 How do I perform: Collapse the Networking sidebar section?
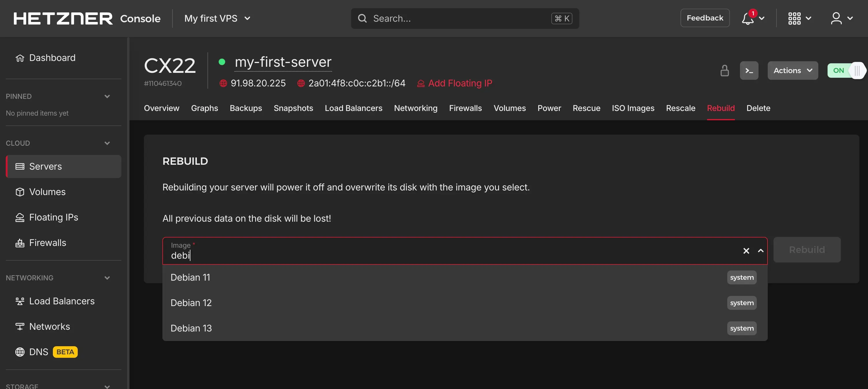(107, 278)
